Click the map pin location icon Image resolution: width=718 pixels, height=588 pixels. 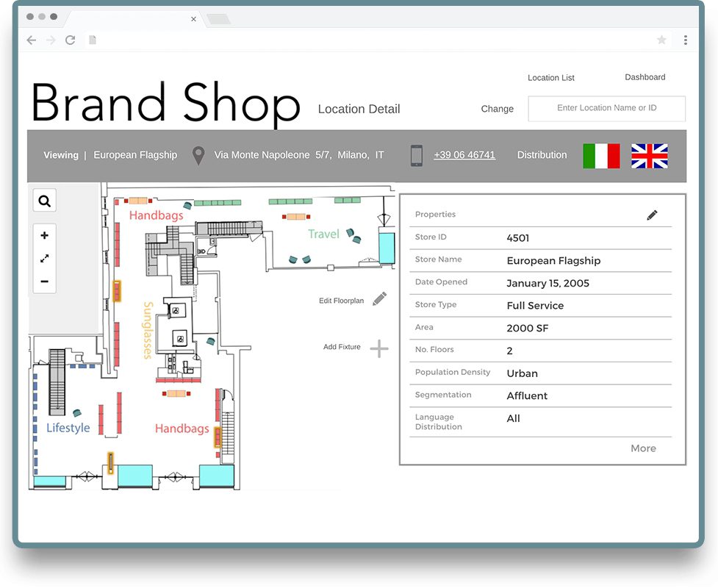[198, 156]
